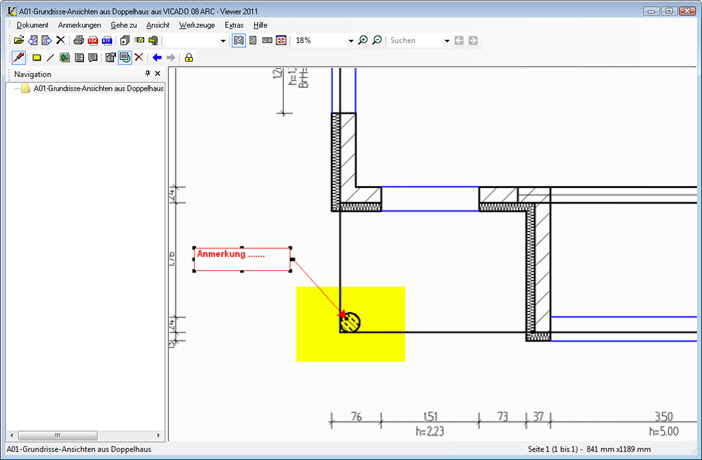The width and height of the screenshot is (702, 460).
Task: Select the pen annotation tool
Action: point(19,58)
